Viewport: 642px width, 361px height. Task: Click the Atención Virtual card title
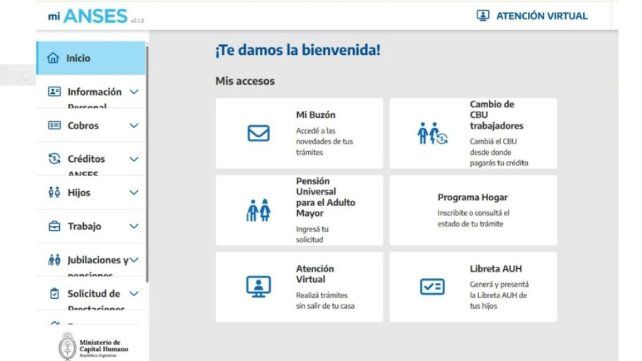pyautogui.click(x=315, y=274)
